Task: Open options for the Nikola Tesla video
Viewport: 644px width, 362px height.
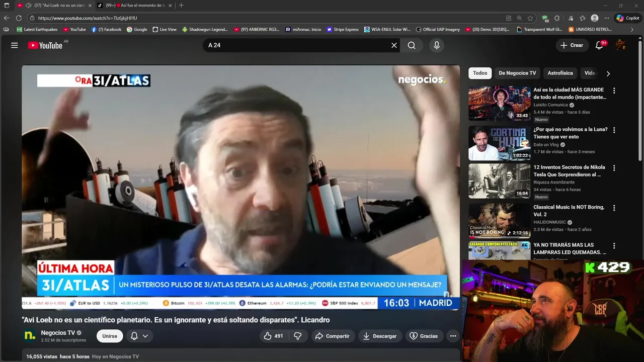Action: pos(614,168)
